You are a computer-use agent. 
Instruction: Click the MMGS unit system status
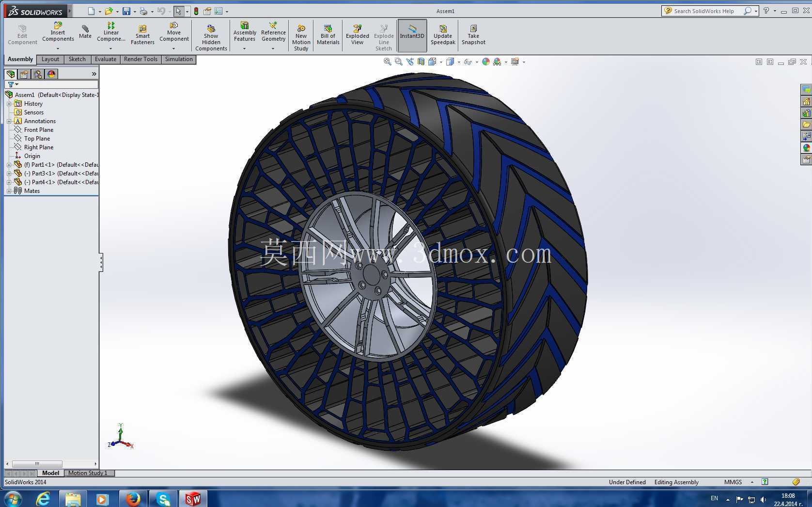[733, 482]
